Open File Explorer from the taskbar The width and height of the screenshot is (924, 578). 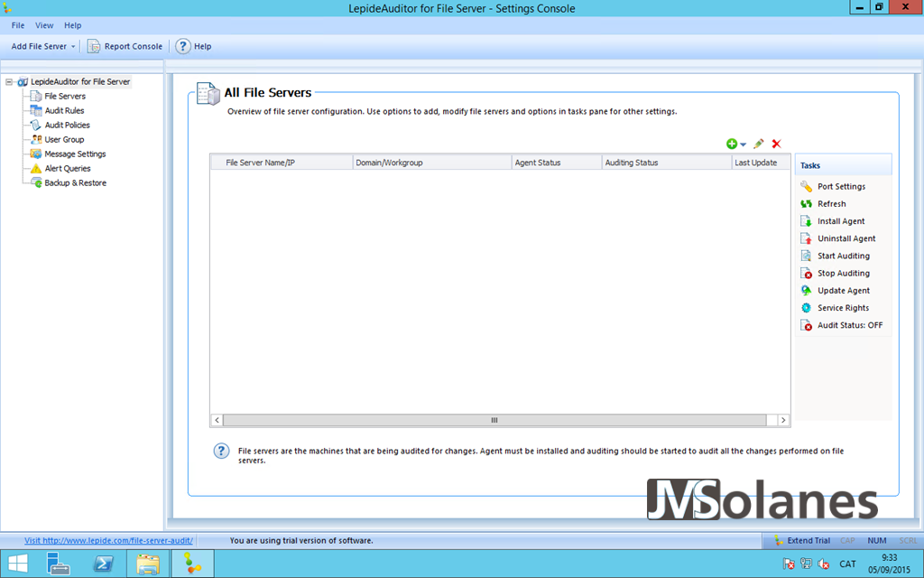(x=148, y=564)
